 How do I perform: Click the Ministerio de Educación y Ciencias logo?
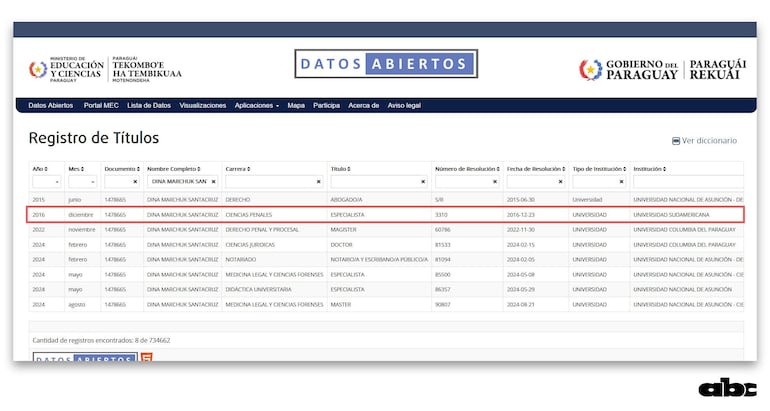(x=105, y=69)
